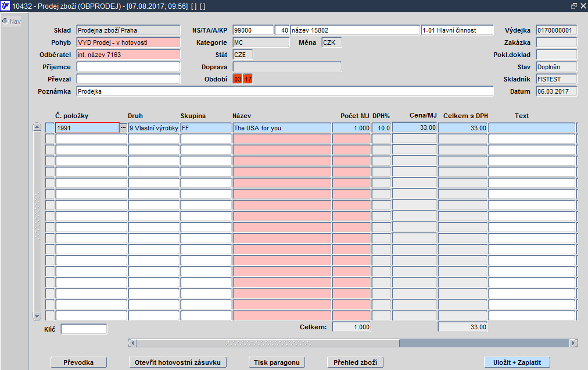
Task: Open the Odběratel field int. název 7163
Action: click(128, 55)
